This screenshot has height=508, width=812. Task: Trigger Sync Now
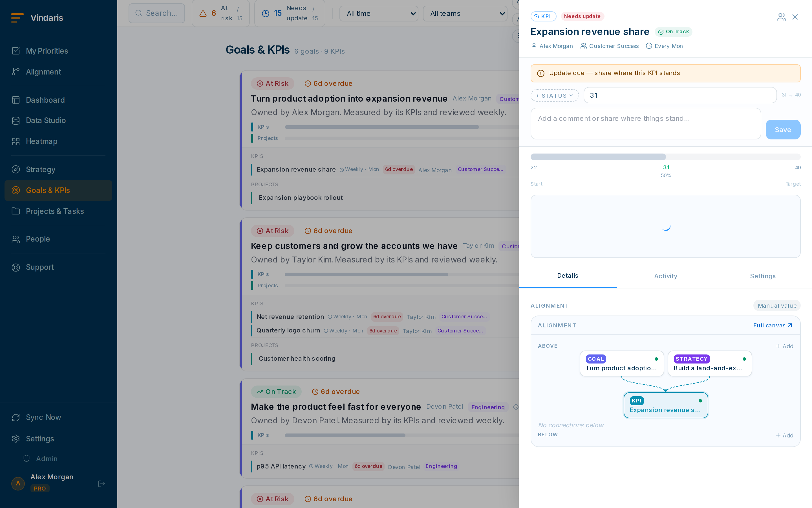point(58,417)
